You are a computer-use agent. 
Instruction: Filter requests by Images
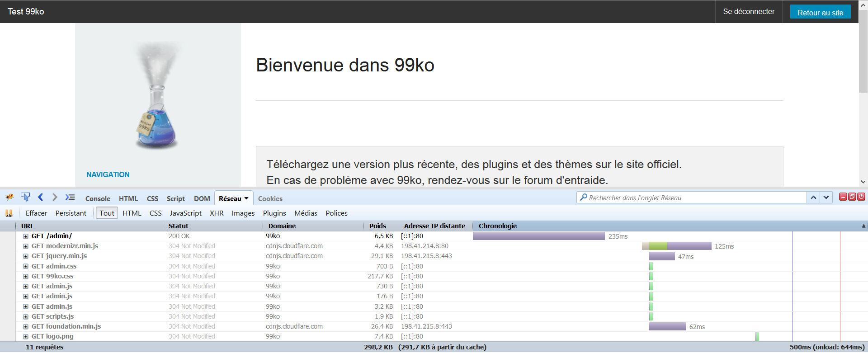coord(243,213)
